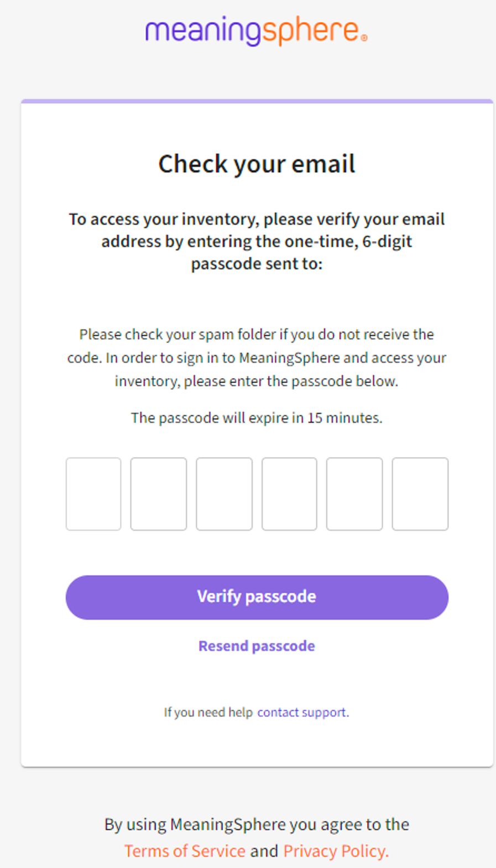The height and width of the screenshot is (868, 496).
Task: Click the third passcode entry field
Action: [x=224, y=494]
